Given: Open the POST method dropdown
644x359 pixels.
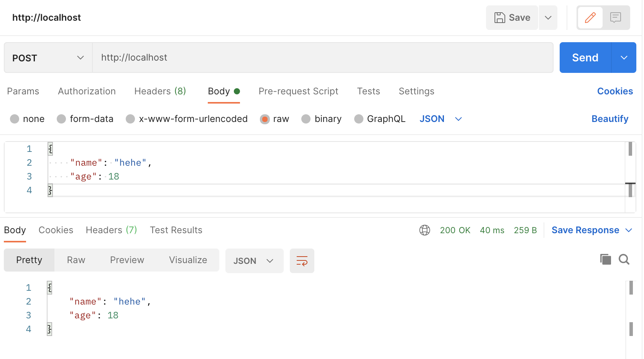Looking at the screenshot, I should (48, 58).
